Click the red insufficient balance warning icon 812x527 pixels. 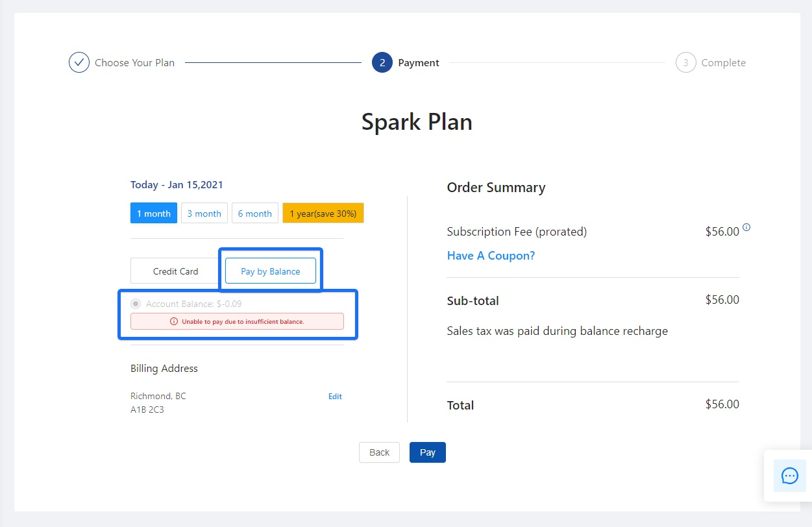coord(174,321)
